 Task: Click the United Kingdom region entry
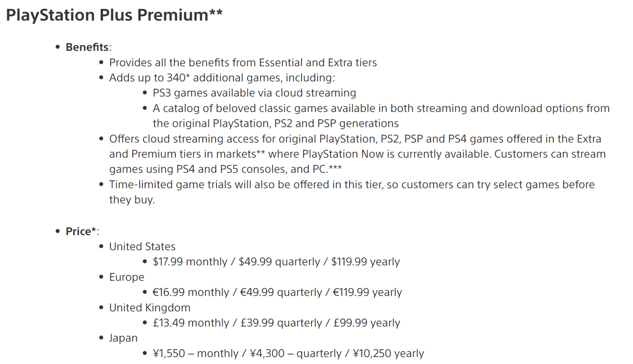(150, 307)
